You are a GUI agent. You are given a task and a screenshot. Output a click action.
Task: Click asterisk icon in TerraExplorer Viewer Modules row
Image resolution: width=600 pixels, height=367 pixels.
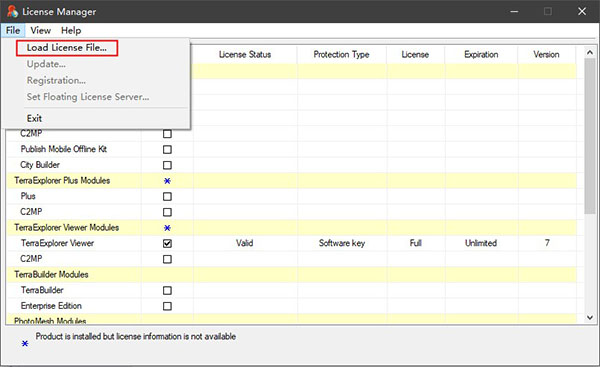[x=167, y=228]
